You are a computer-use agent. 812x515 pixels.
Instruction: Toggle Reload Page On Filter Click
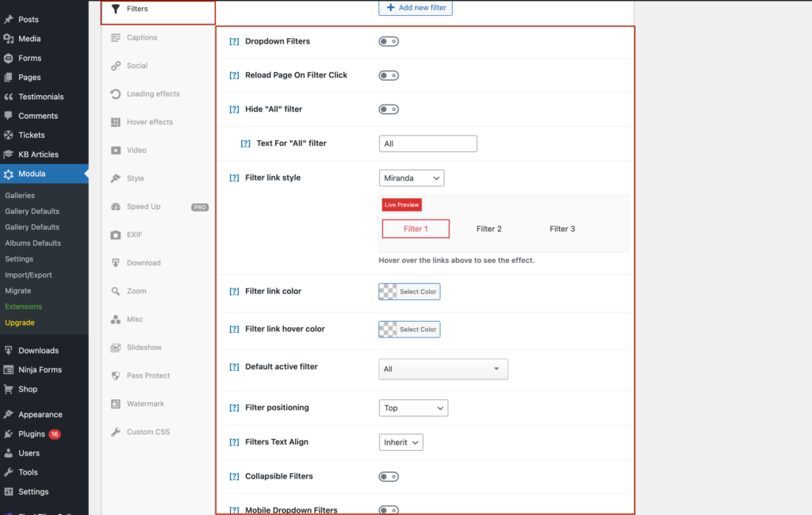pos(389,75)
